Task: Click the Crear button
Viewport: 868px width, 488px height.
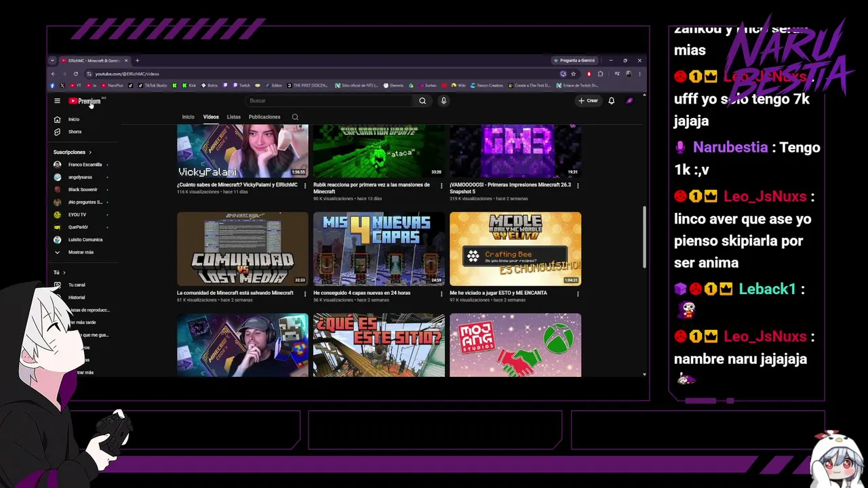Action: click(588, 101)
